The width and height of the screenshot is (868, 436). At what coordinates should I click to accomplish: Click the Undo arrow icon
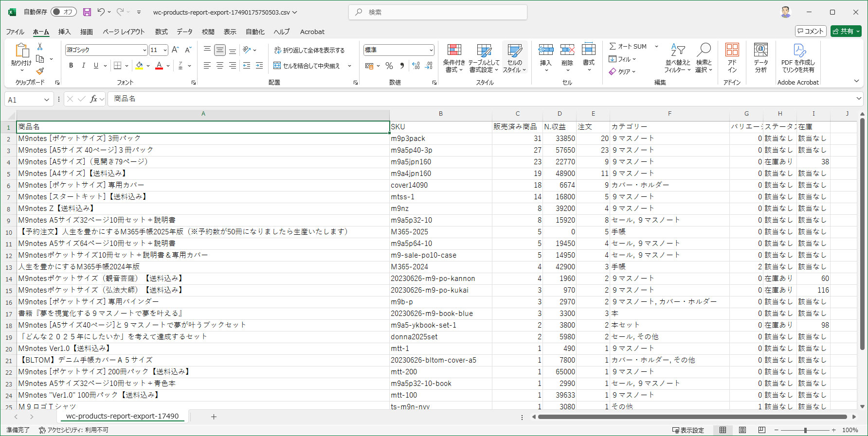[101, 12]
